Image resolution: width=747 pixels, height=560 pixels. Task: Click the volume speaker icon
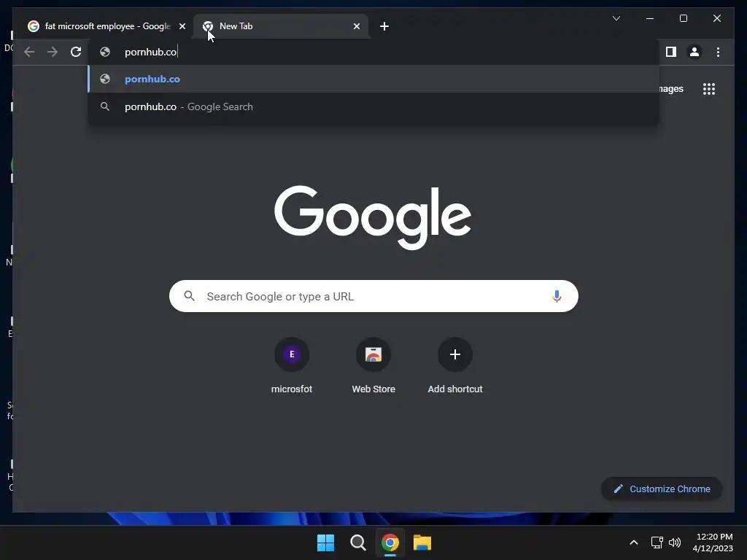(x=675, y=542)
